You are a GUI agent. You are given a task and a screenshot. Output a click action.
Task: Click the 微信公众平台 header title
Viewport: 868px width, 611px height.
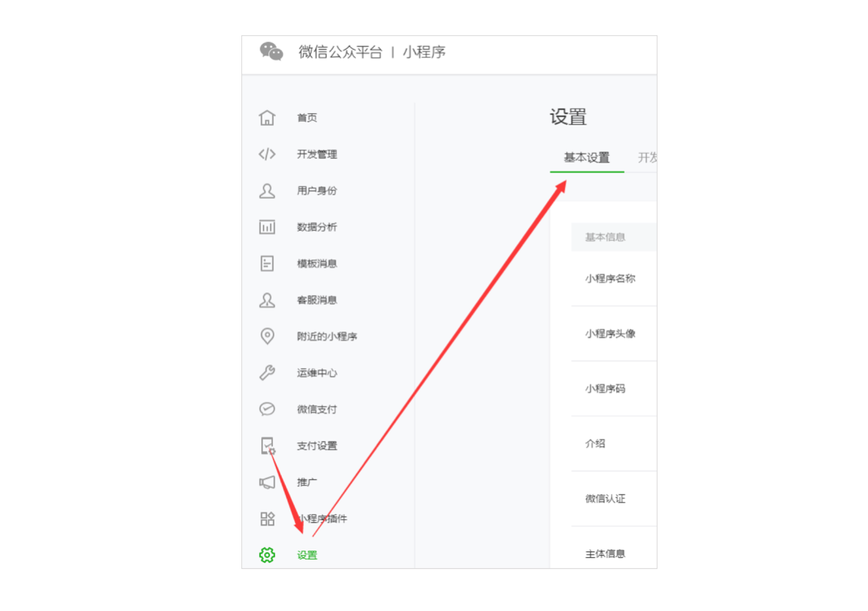pyautogui.click(x=341, y=52)
